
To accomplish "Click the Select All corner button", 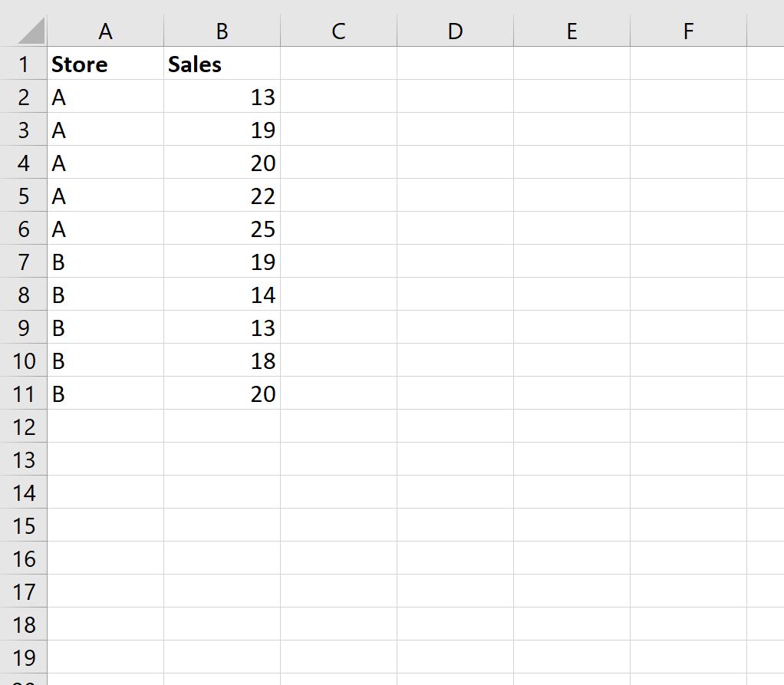I will coord(24,31).
